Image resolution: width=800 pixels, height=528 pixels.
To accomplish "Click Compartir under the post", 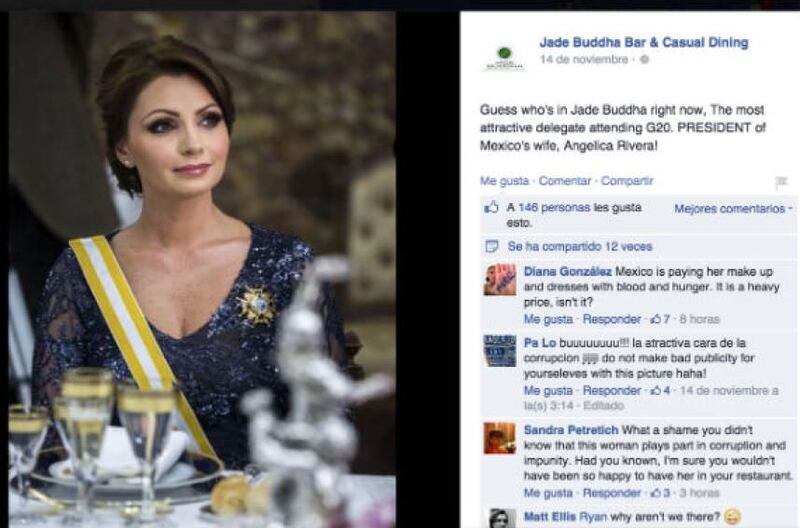I will 627,181.
